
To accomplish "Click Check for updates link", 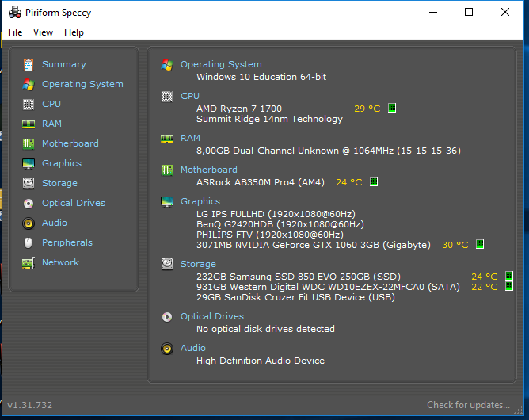I will coord(468,405).
